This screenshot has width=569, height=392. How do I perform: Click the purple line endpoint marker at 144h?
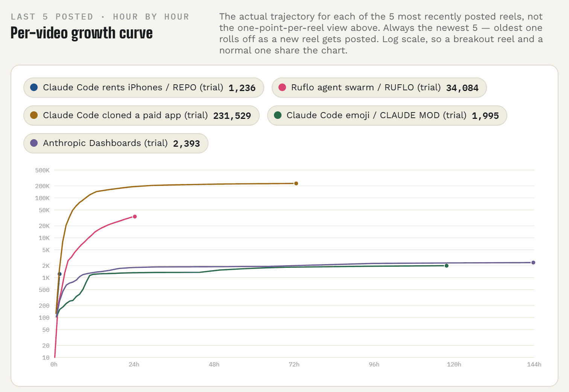[x=533, y=263]
